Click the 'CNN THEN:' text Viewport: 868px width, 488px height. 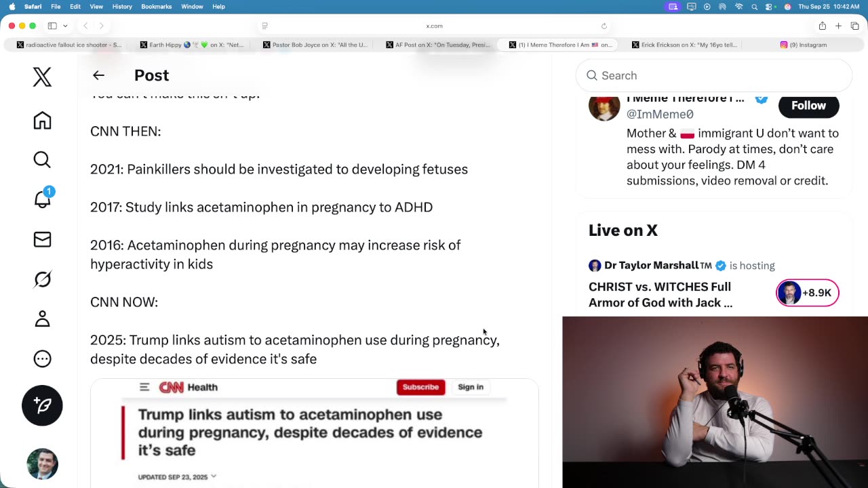coord(125,131)
